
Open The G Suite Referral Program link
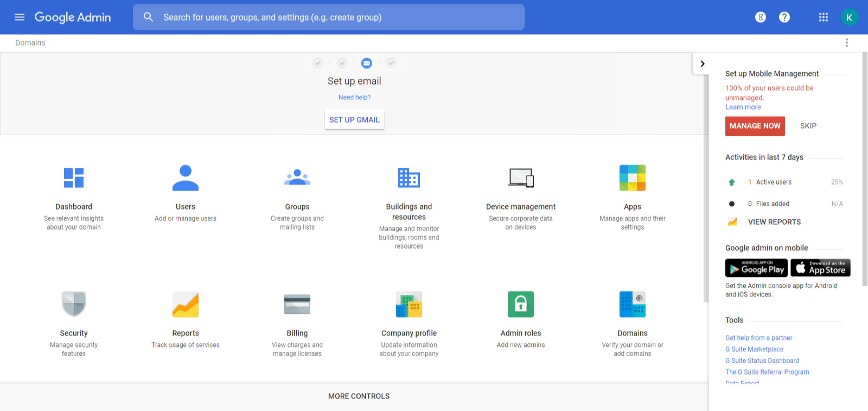point(767,372)
